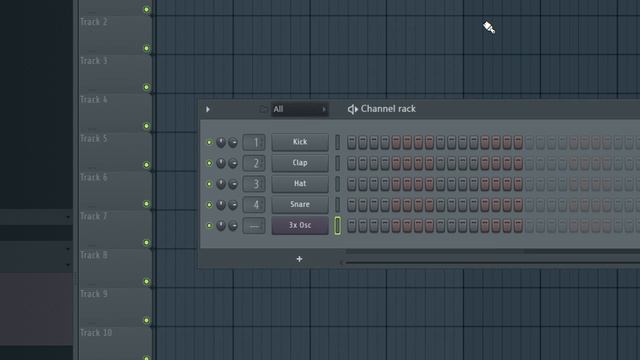Select the Track 6 header label
This screenshot has width=640, height=360.
tap(93, 178)
